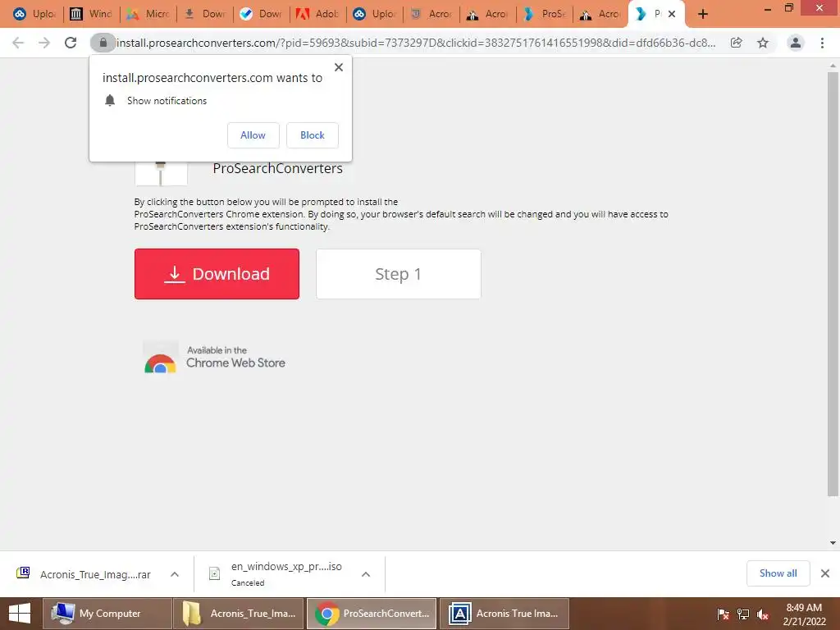
Task: Click the muted volume tray icon
Action: pyautogui.click(x=763, y=614)
